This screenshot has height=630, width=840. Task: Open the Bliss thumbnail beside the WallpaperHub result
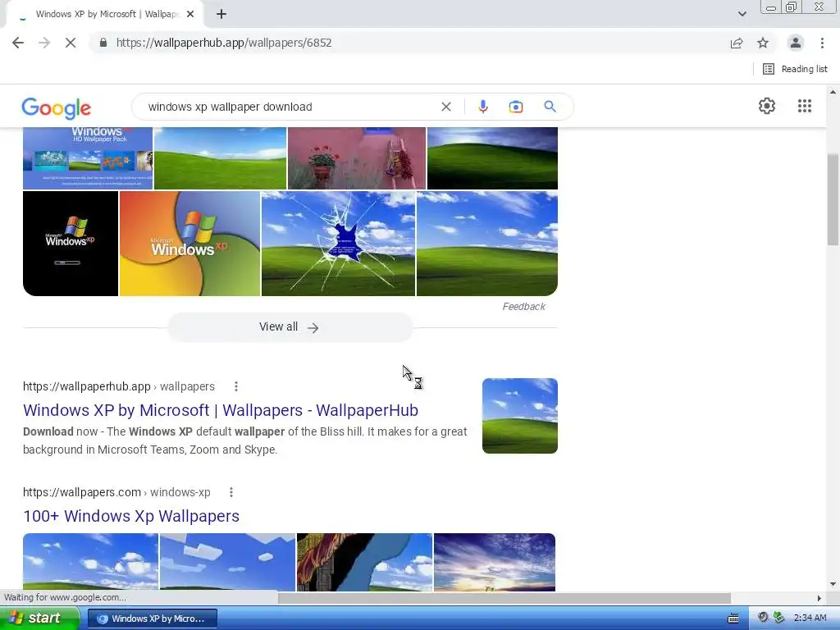coord(519,416)
